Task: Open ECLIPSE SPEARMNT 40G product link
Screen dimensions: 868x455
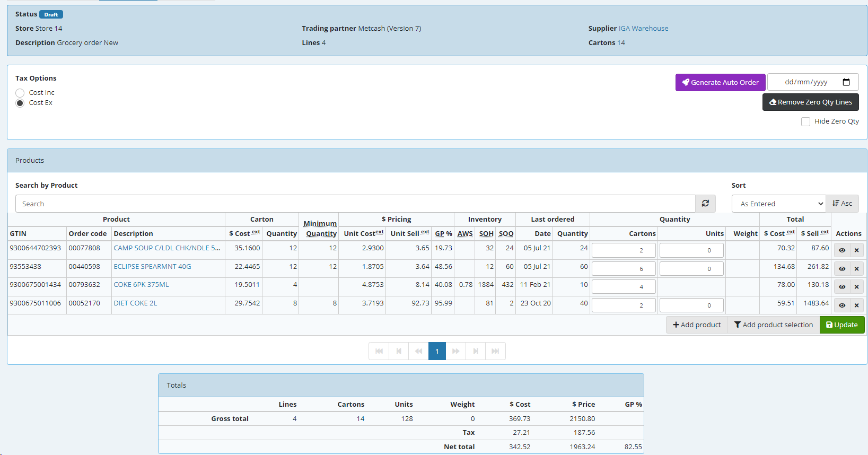Action: (x=152, y=267)
